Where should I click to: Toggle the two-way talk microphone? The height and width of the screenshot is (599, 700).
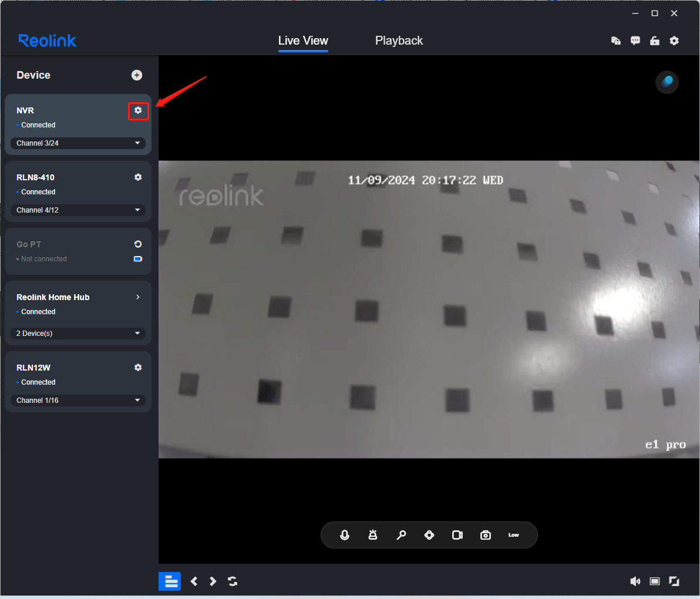345,535
